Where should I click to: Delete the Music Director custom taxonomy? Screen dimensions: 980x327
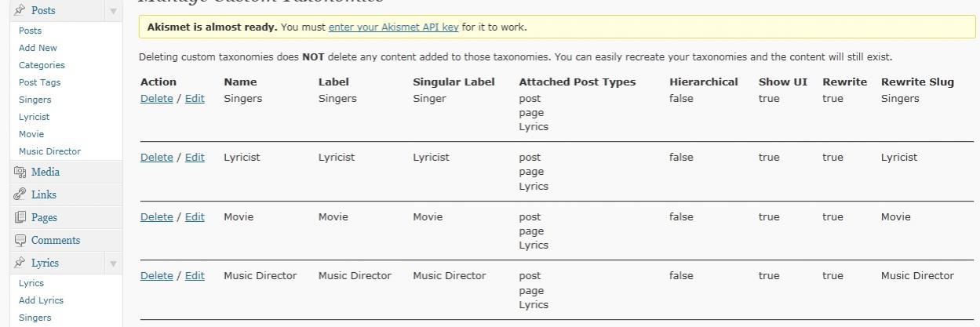[156, 276]
